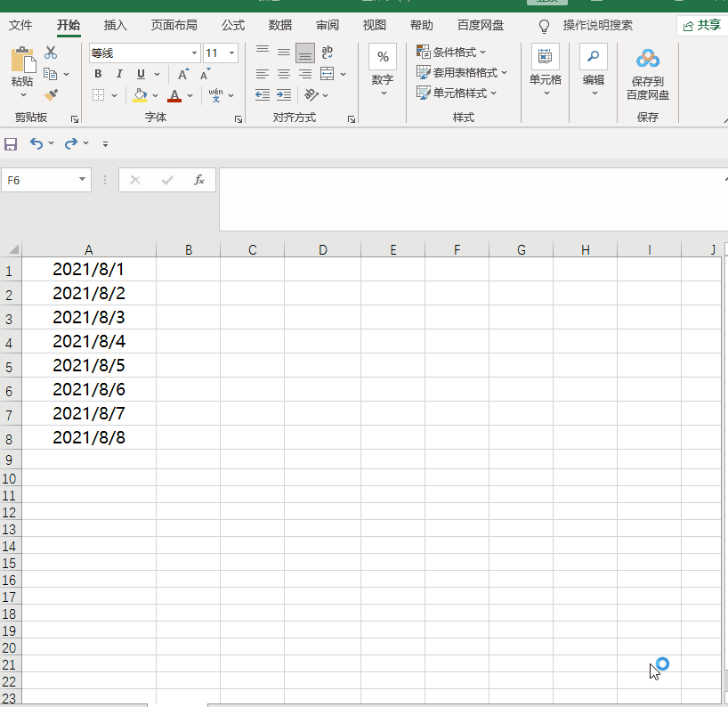Switch to the Review tab

point(328,25)
